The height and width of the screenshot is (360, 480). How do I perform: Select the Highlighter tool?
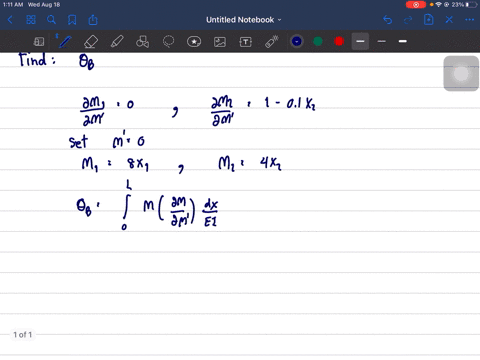pos(117,42)
